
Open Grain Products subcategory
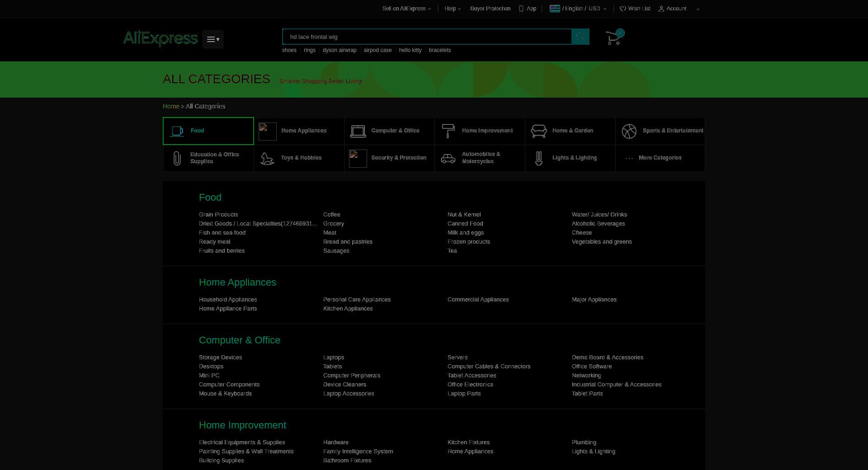coord(218,215)
